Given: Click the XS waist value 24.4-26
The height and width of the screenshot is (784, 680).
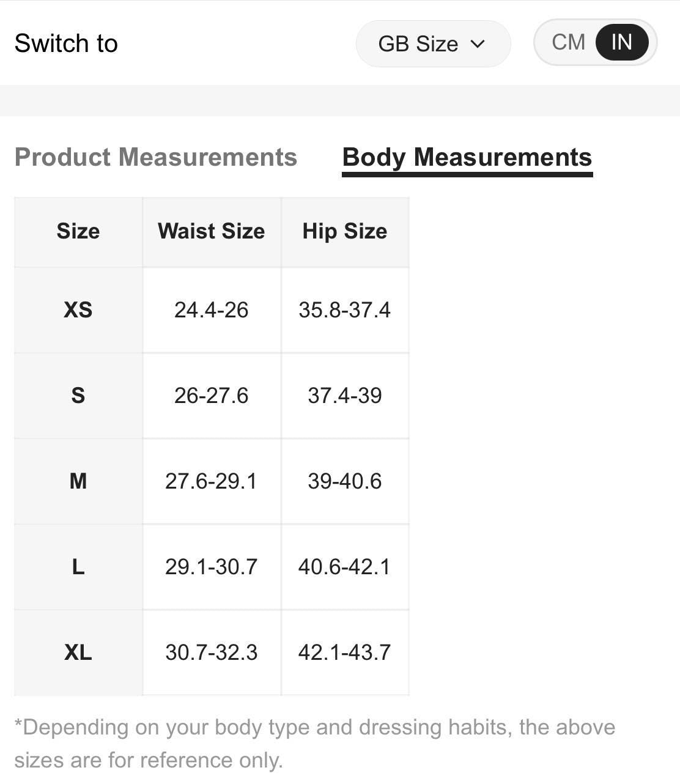Looking at the screenshot, I should point(211,310).
